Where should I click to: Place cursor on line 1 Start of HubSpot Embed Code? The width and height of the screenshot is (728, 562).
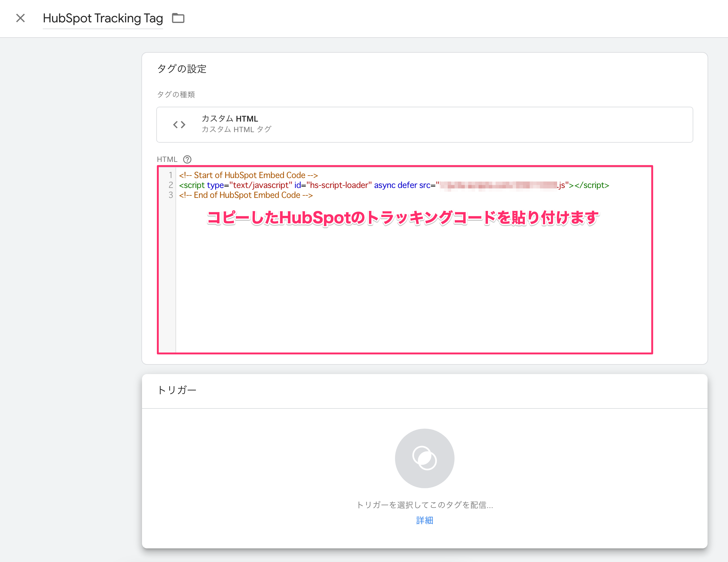[x=248, y=175]
